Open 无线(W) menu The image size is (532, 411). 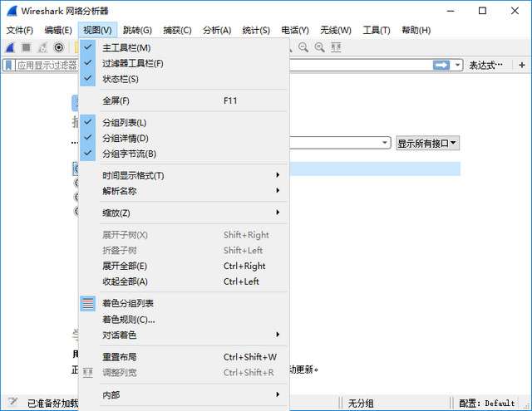point(336,30)
